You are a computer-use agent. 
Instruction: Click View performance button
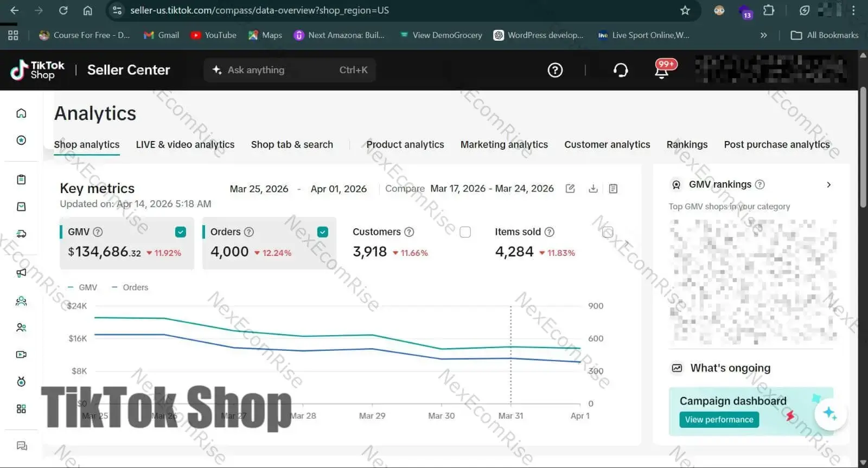[x=719, y=420]
